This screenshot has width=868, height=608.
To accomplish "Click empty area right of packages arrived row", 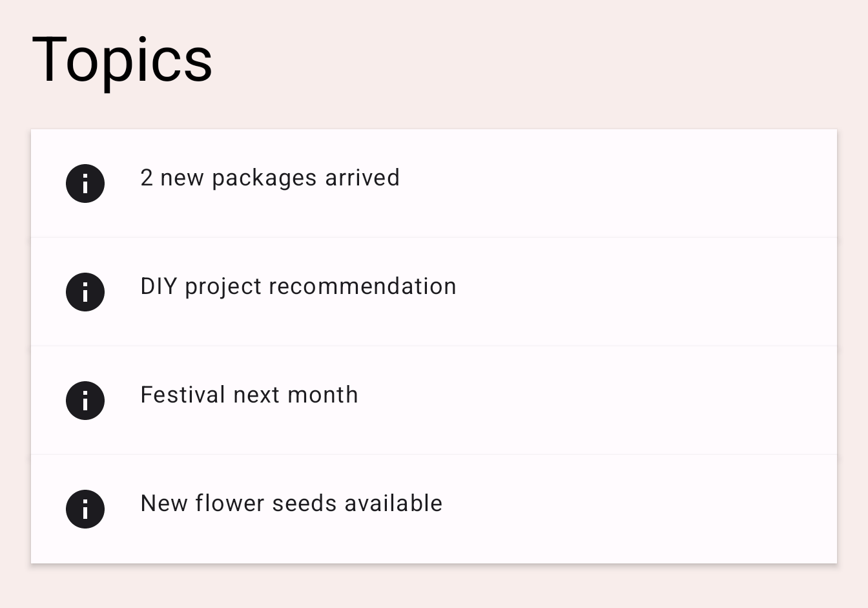I will [614, 183].
